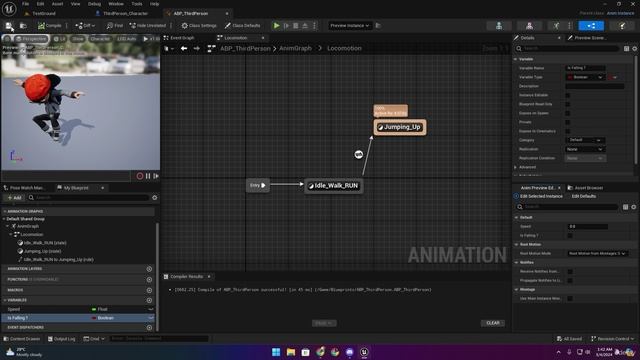Toggle Expose to Cinematics checkbox

(x=568, y=131)
